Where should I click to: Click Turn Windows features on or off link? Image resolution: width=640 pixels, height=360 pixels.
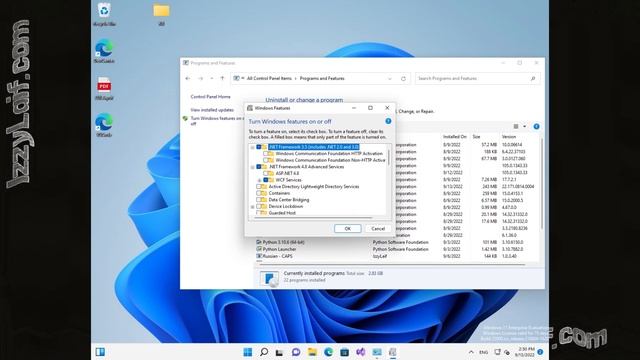pos(216,120)
